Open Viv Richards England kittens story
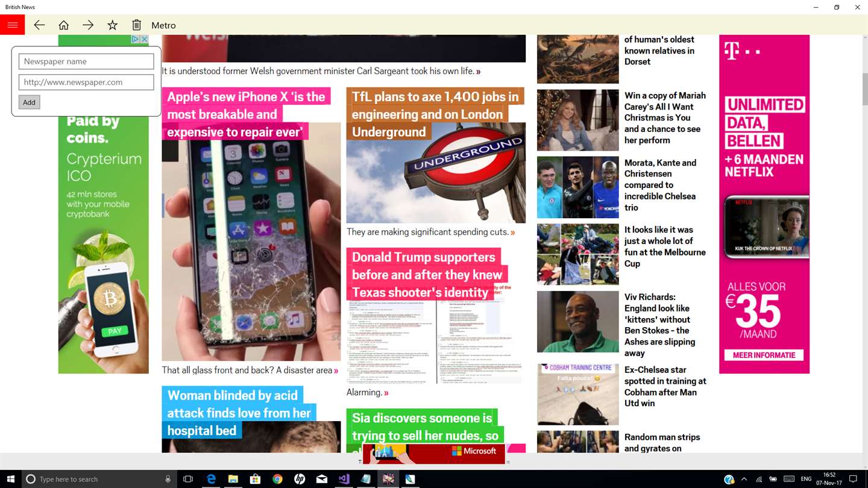Viewport: 868px width, 488px height. tap(659, 325)
